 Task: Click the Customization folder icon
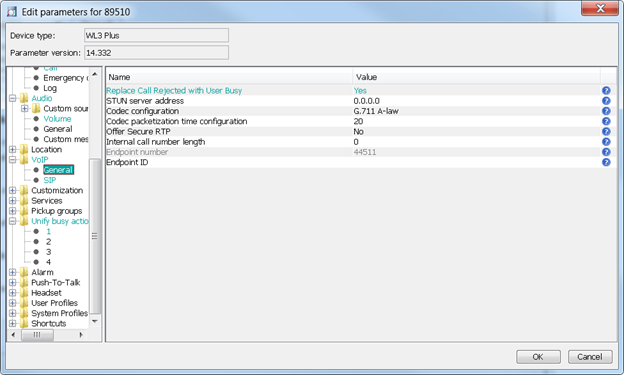(x=24, y=190)
